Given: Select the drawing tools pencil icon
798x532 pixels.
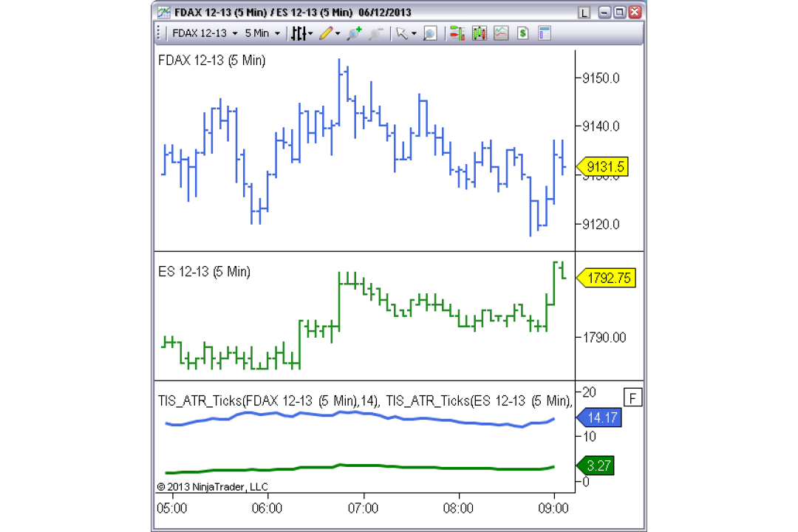Looking at the screenshot, I should tap(326, 33).
